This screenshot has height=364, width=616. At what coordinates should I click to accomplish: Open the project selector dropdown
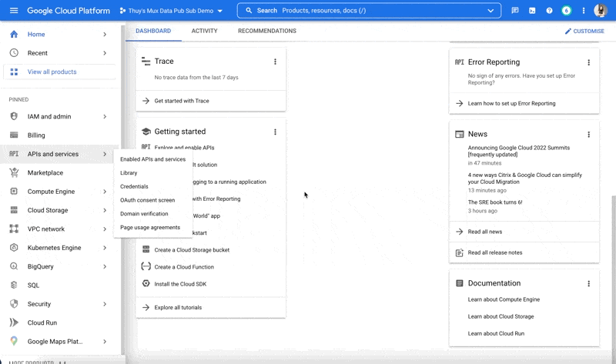(171, 11)
